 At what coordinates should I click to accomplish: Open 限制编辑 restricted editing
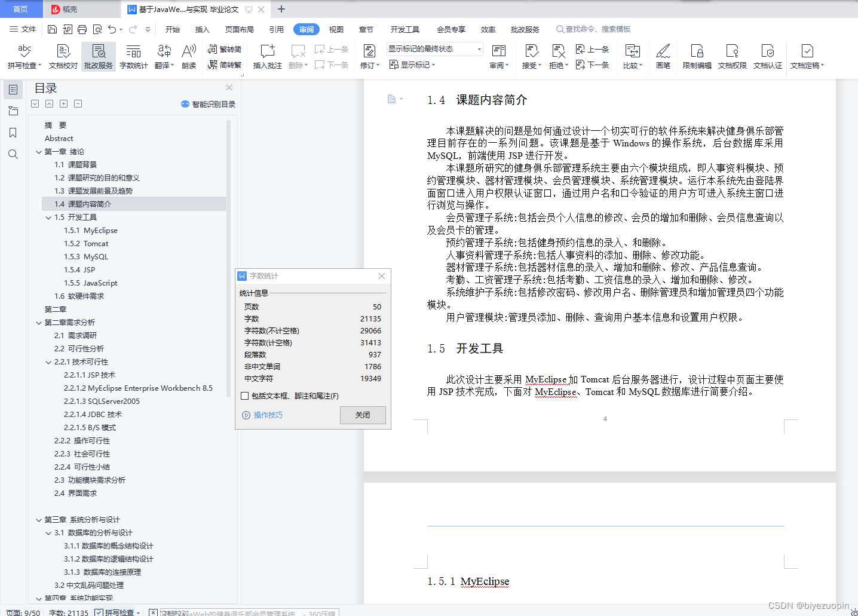pos(696,57)
